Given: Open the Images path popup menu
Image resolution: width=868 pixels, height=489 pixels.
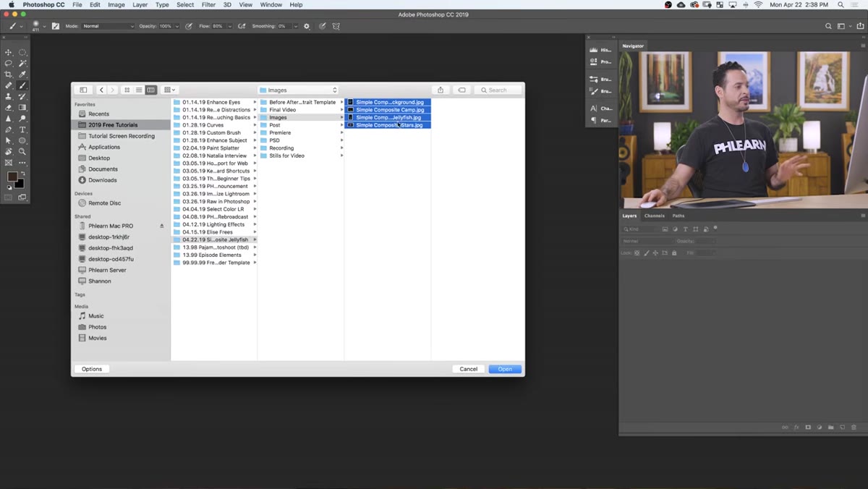Looking at the screenshot, I should (x=299, y=90).
